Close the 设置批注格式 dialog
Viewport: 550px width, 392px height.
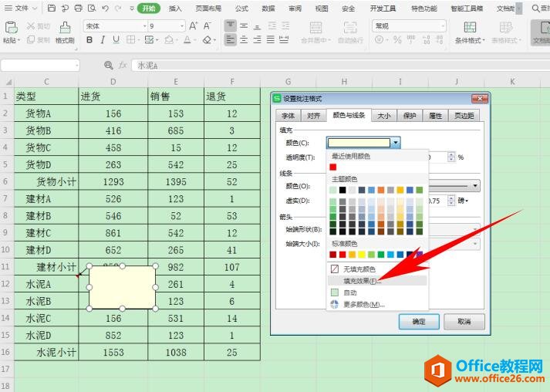(480, 99)
